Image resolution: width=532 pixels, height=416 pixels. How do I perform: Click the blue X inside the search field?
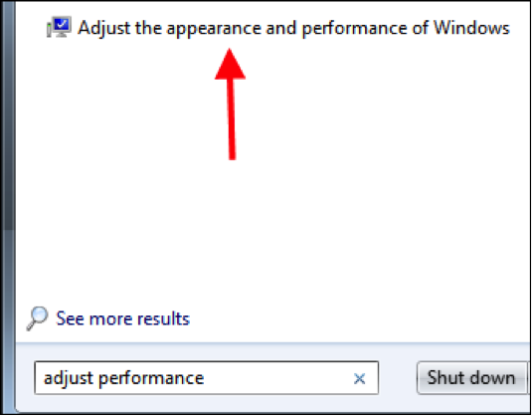coord(359,378)
